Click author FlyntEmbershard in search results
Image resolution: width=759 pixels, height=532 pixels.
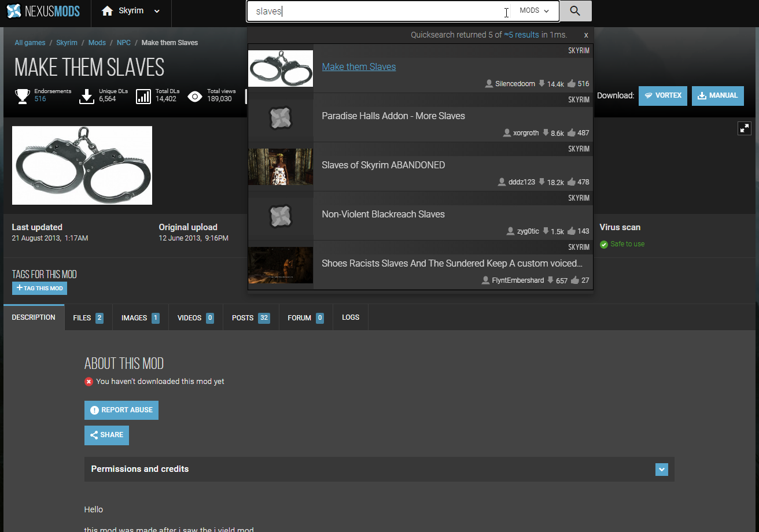(x=518, y=280)
